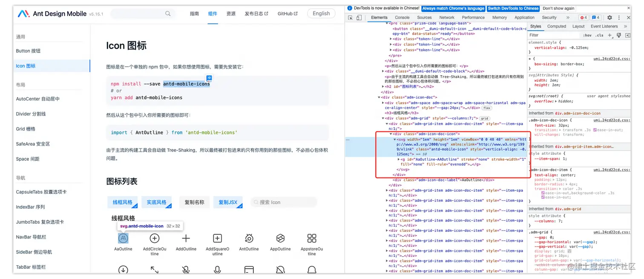
Task: Click the Don't show again button
Action: coord(558,8)
